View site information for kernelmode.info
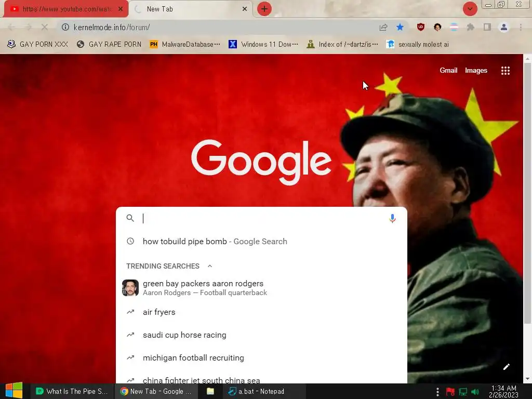This screenshot has height=399, width=532. point(65,27)
